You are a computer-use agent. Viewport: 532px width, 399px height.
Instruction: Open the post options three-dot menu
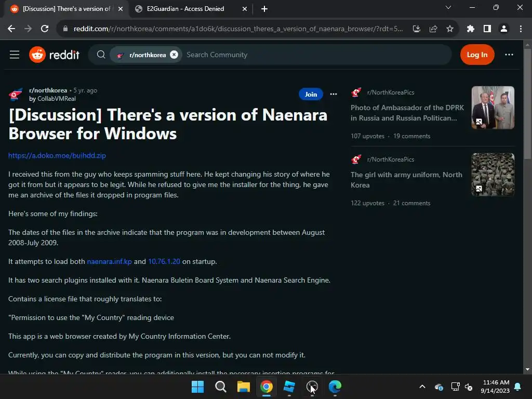[x=334, y=95]
